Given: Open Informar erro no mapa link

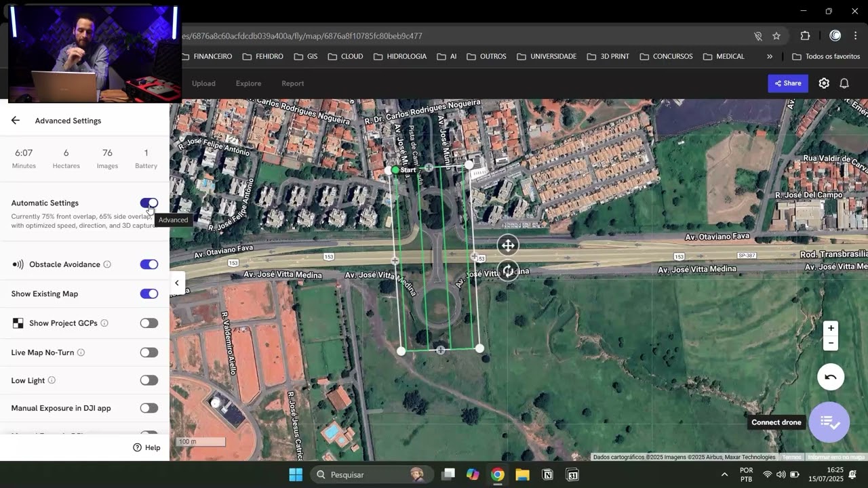Looking at the screenshot, I should point(836,457).
